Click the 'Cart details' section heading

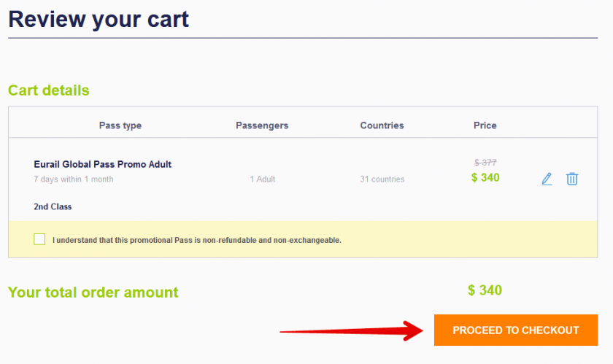tap(48, 90)
